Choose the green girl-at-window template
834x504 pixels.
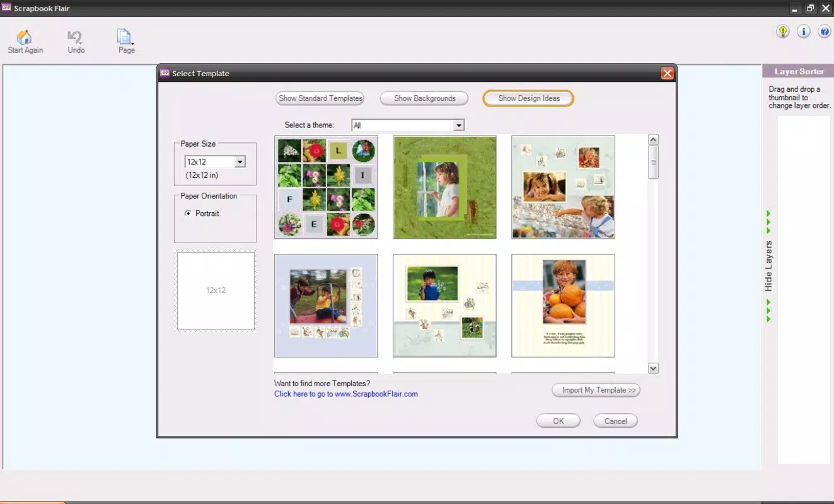click(444, 187)
